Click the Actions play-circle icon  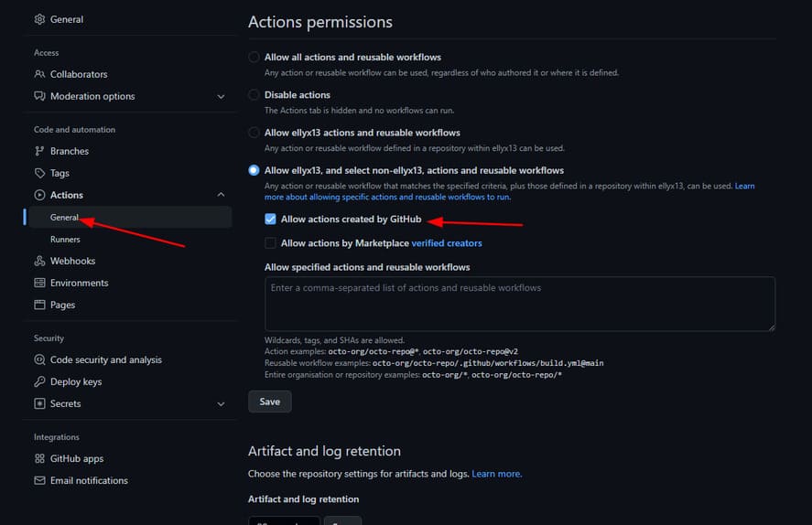tap(39, 195)
